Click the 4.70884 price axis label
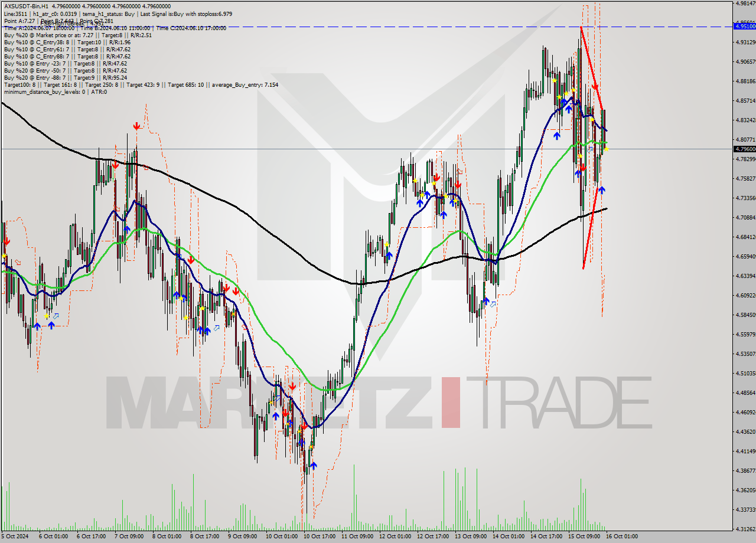 click(x=745, y=218)
